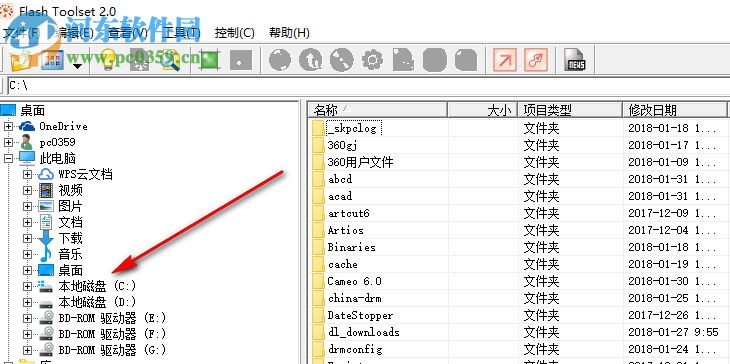Open the 文件(F) menu
Viewport: 730px width, 364px height.
point(22,33)
